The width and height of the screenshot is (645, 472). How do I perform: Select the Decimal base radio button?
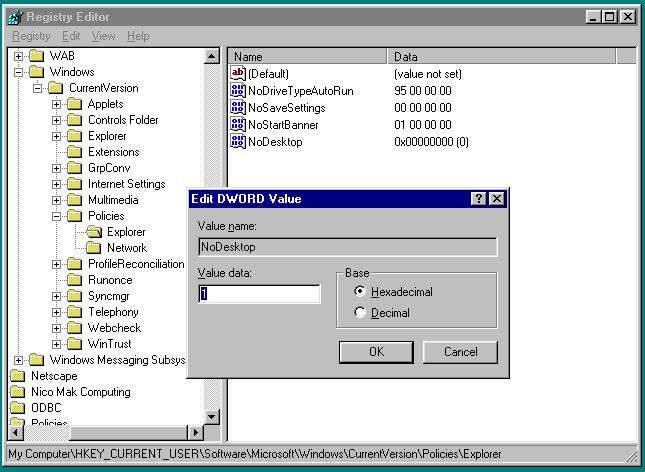[x=360, y=312]
